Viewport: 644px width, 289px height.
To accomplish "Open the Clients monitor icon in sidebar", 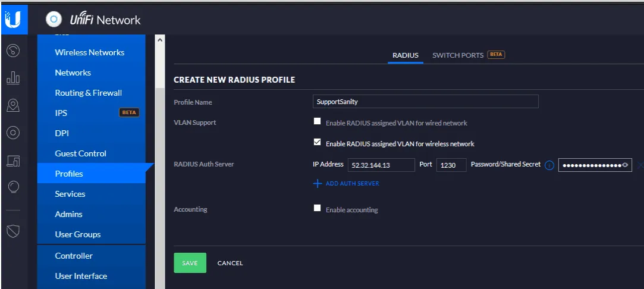I will tap(14, 161).
